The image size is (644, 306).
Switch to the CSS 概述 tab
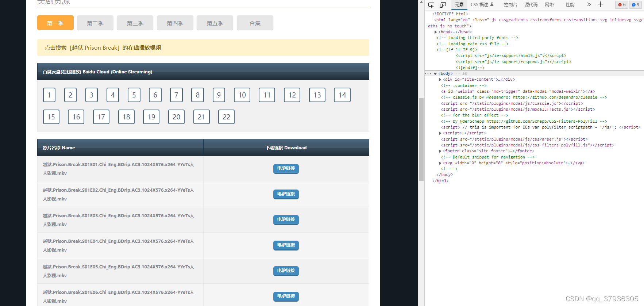coord(482,5)
